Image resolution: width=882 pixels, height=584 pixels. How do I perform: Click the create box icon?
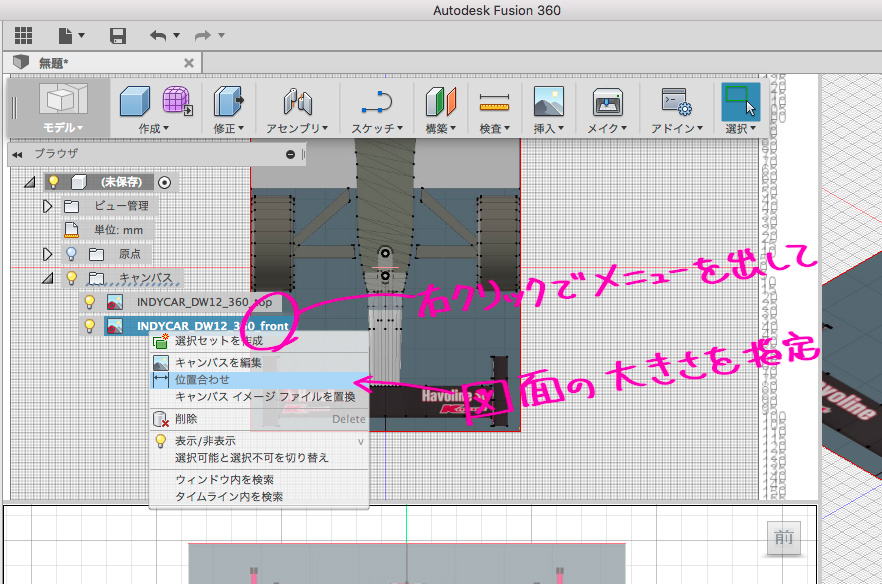pyautogui.click(x=135, y=101)
